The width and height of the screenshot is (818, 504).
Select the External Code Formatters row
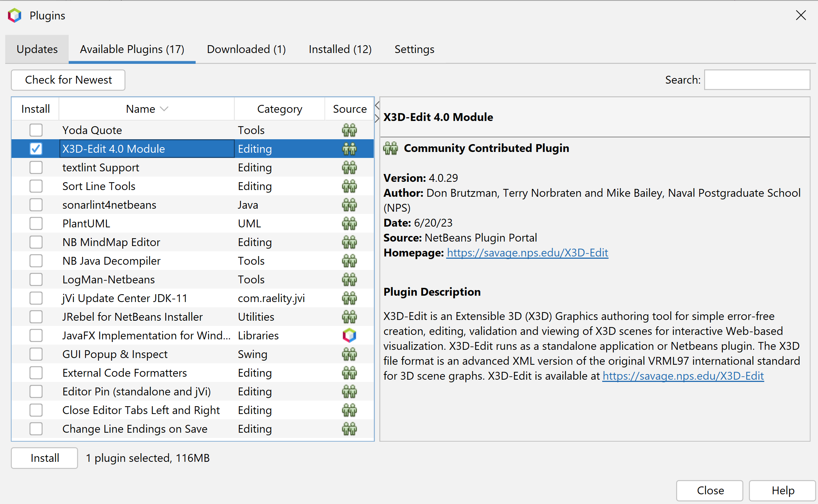tap(193, 373)
